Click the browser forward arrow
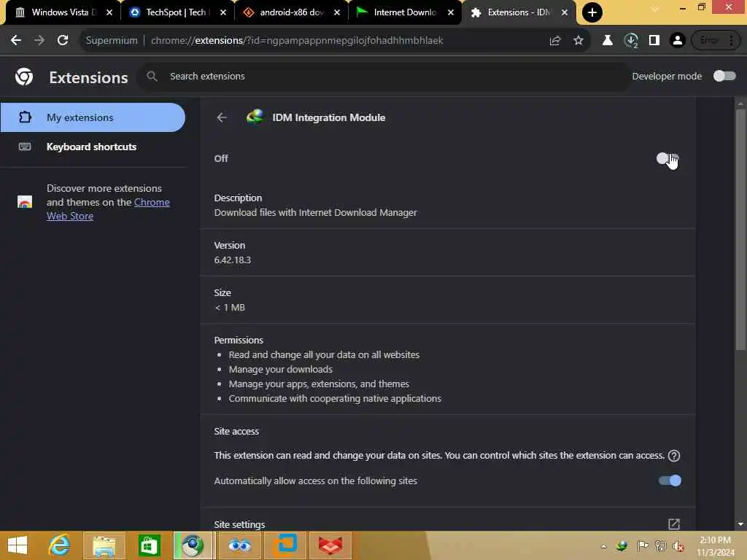Image resolution: width=747 pixels, height=560 pixels. pos(39,41)
